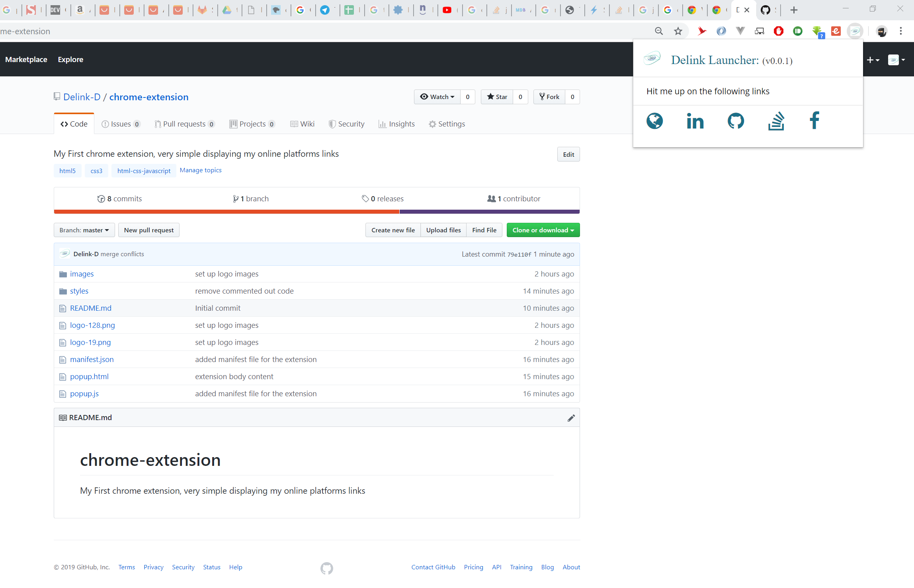914x588 pixels.
Task: Click the LinkedIn icon in Delink popup
Action: (695, 121)
